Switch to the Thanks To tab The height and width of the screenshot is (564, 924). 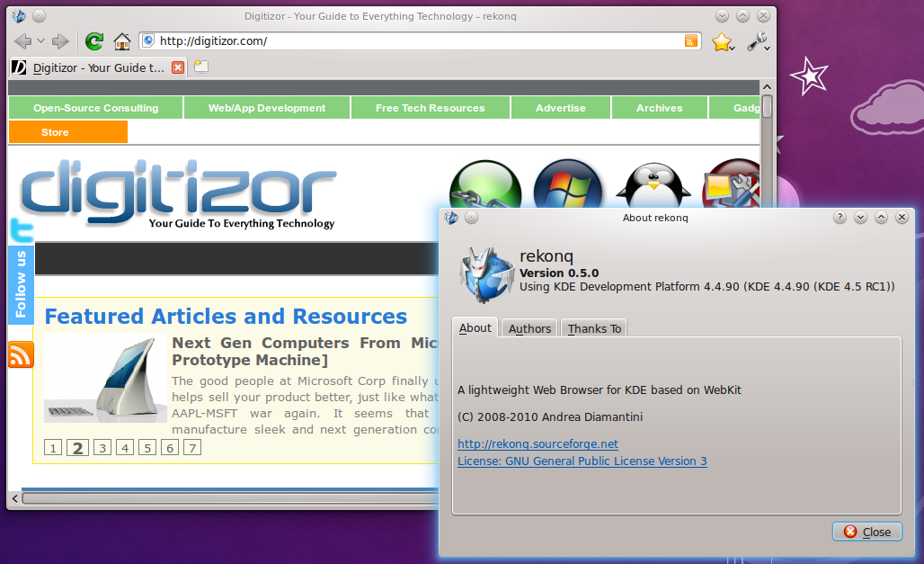coord(594,328)
